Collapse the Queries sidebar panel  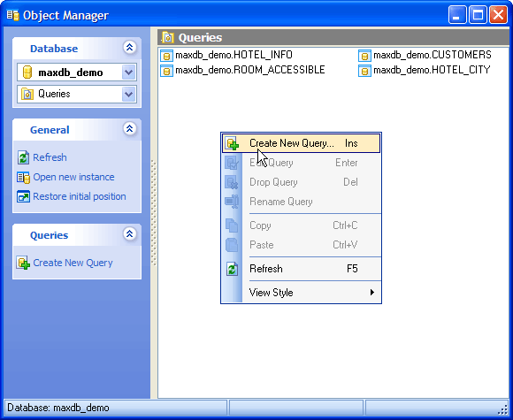click(x=129, y=234)
